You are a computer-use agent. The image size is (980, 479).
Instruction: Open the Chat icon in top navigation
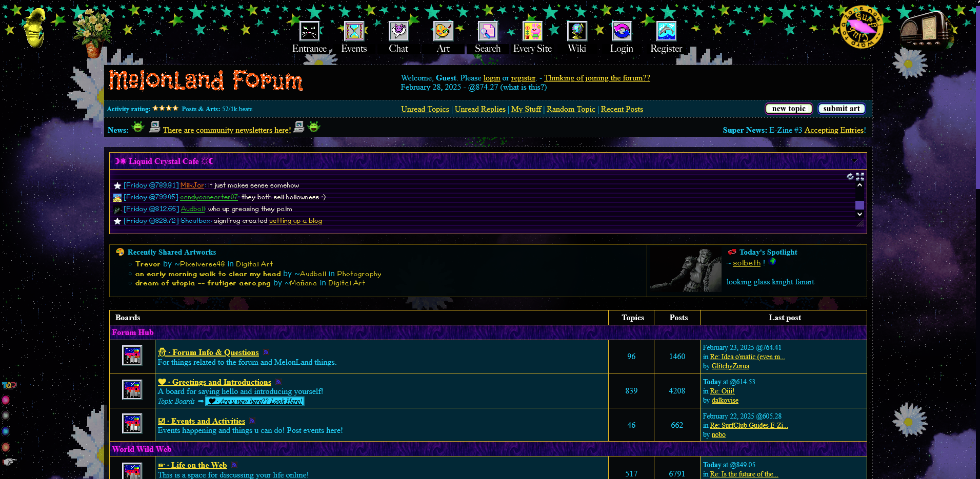(x=398, y=32)
